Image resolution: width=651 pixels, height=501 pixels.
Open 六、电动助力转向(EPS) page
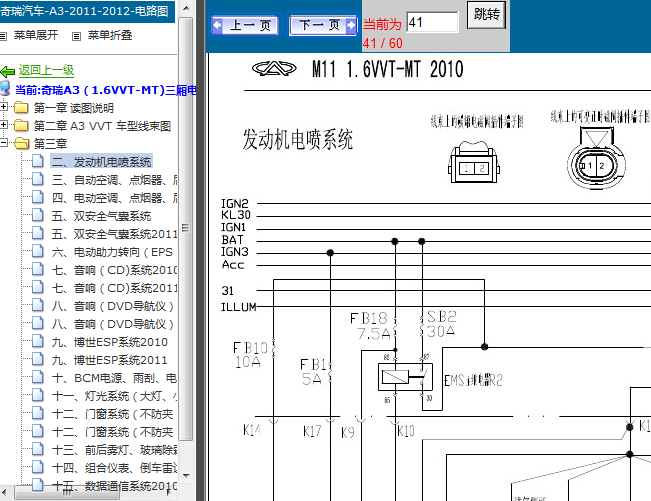(x=114, y=252)
